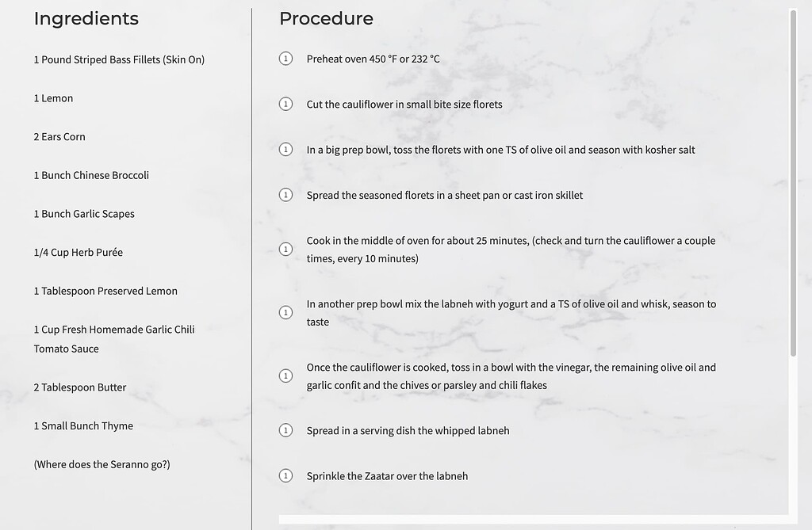Click the Chinese Broccoli ingredient
Screen dimensions: 812x530
pos(91,175)
